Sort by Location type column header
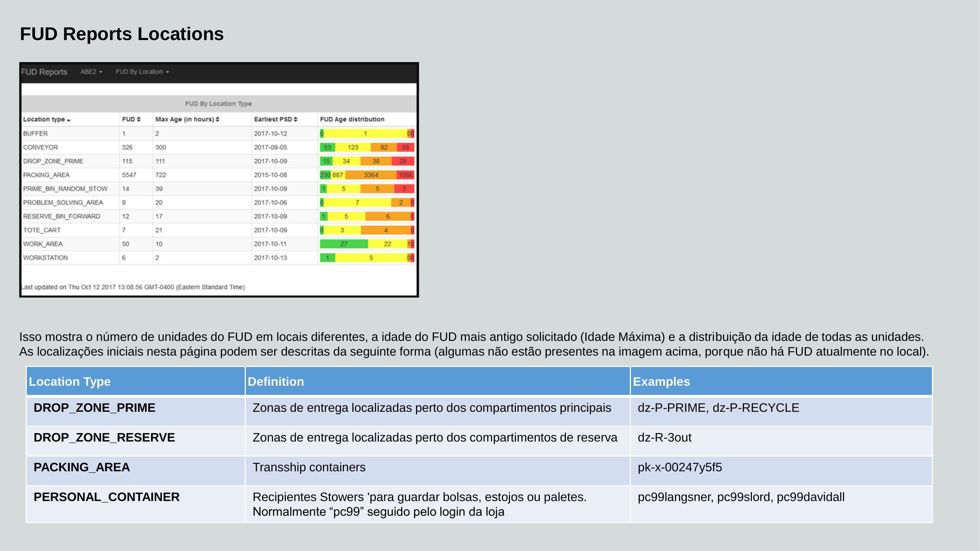 [47, 119]
